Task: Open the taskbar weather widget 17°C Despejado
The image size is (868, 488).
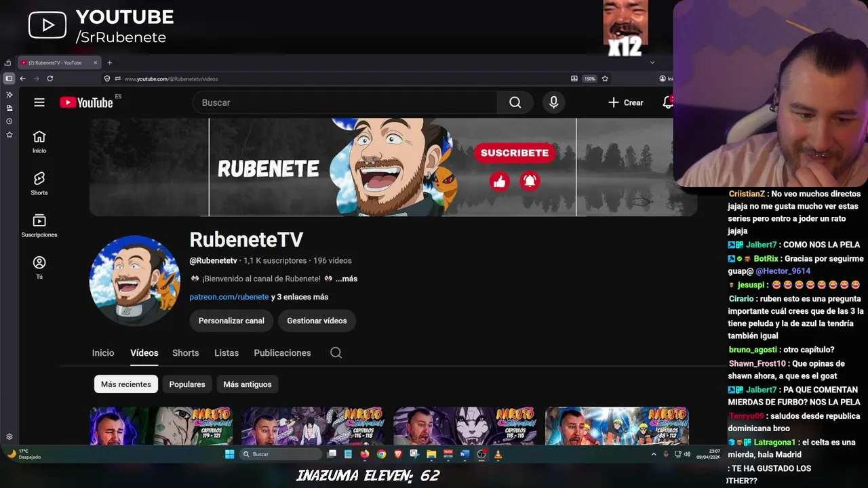Action: pyautogui.click(x=24, y=454)
